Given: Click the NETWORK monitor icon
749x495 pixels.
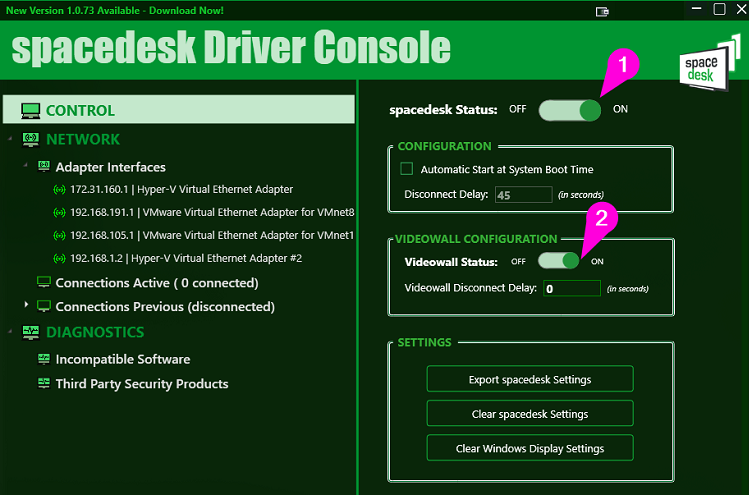Looking at the screenshot, I should tap(31, 140).
